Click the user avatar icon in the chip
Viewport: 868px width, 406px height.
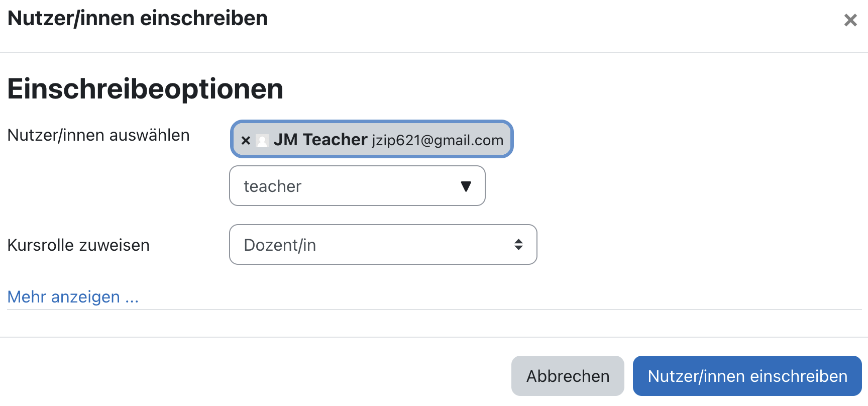[x=262, y=140]
